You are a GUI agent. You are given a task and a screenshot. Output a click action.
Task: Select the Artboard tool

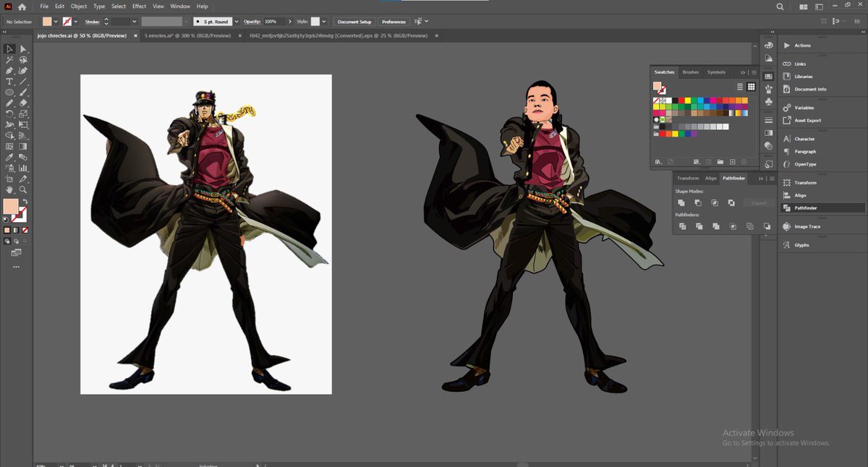pyautogui.click(x=9, y=179)
